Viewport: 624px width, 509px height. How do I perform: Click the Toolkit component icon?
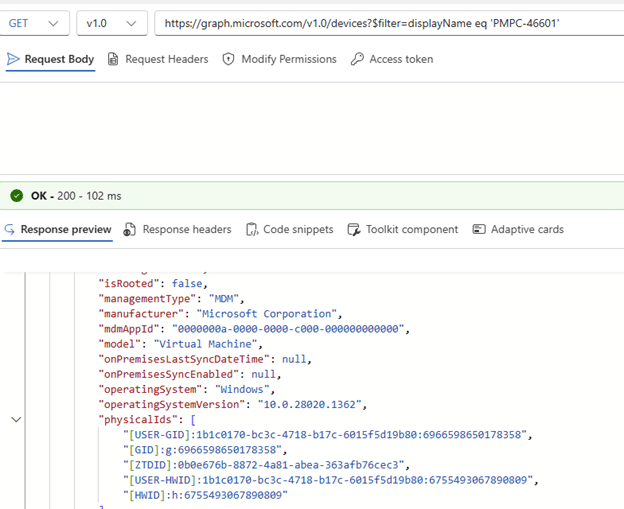354,230
